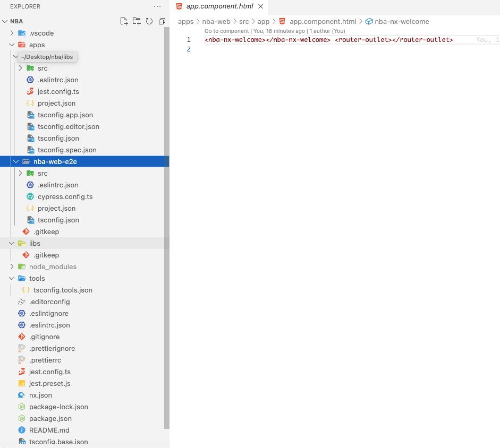Collapse all folders in Explorer

click(162, 21)
